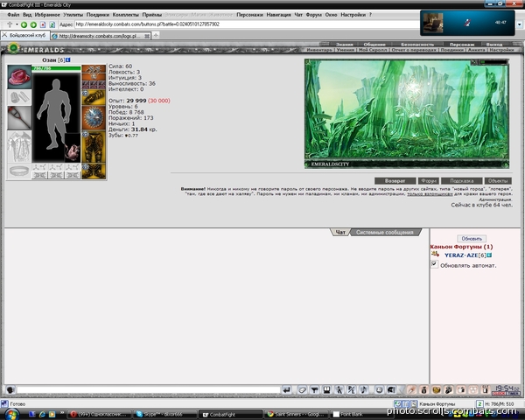
Task: Open the Файл menu
Action: click(x=13, y=15)
